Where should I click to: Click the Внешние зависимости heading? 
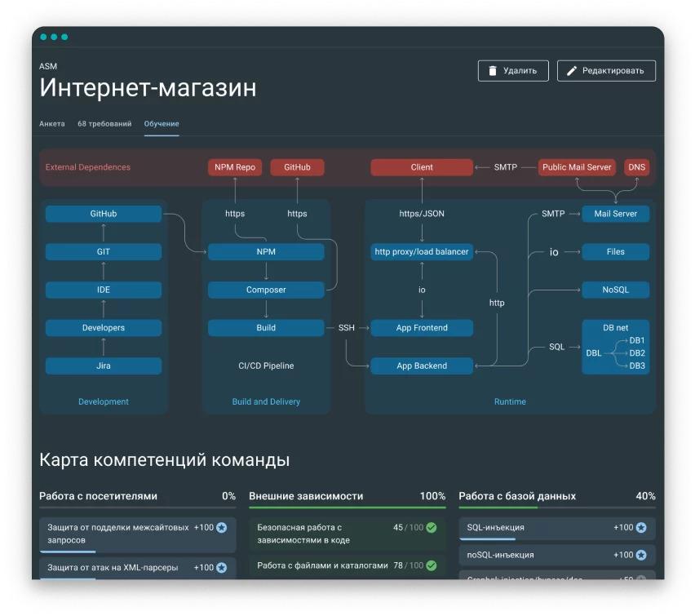click(x=306, y=496)
